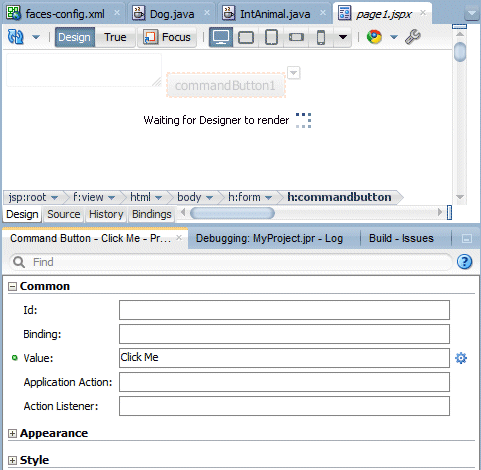Click the horizontal scrollbar right arrow
This screenshot has height=470, width=481.
pyautogui.click(x=440, y=212)
